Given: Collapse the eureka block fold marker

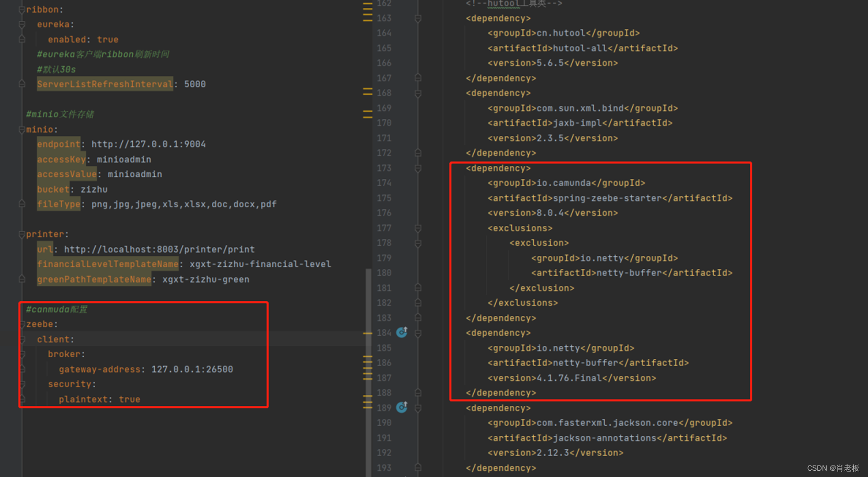Looking at the screenshot, I should (x=22, y=24).
